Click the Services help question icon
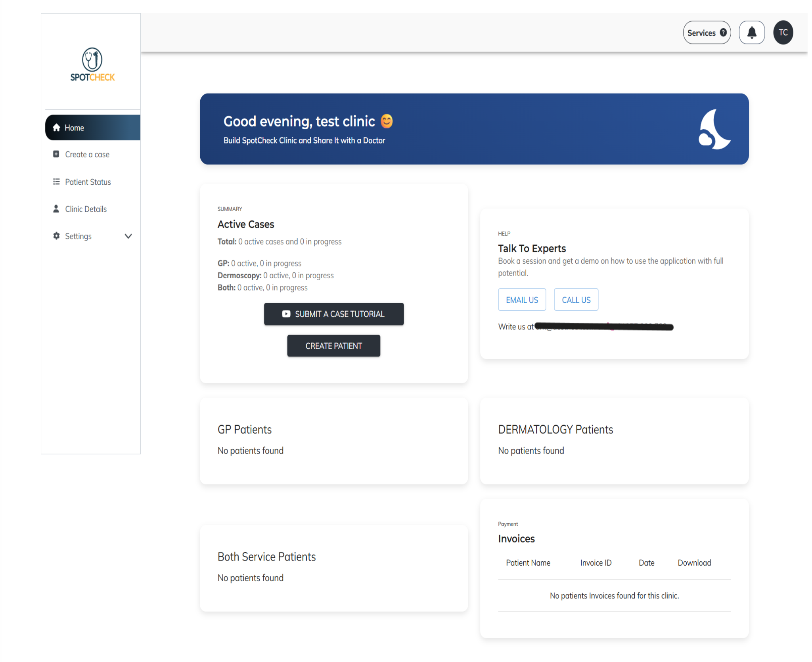 point(723,33)
